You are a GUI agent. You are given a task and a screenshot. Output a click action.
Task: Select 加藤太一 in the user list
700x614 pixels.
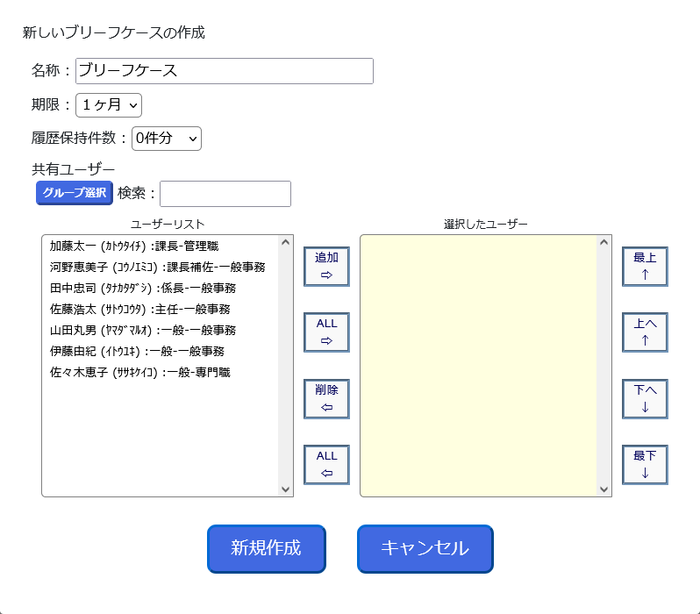coord(161,246)
